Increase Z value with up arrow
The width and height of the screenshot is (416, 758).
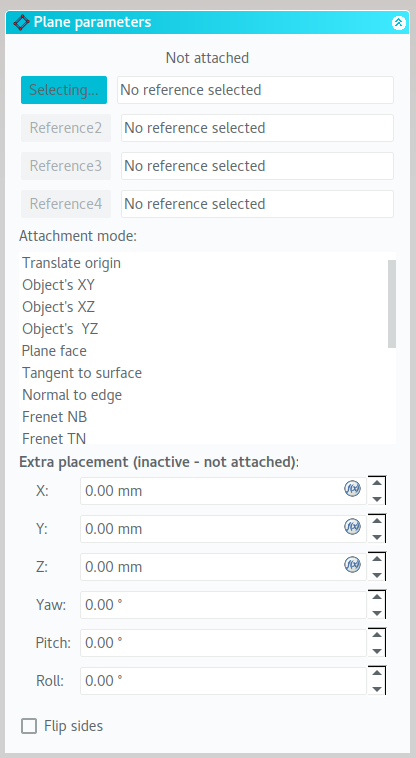click(x=377, y=559)
